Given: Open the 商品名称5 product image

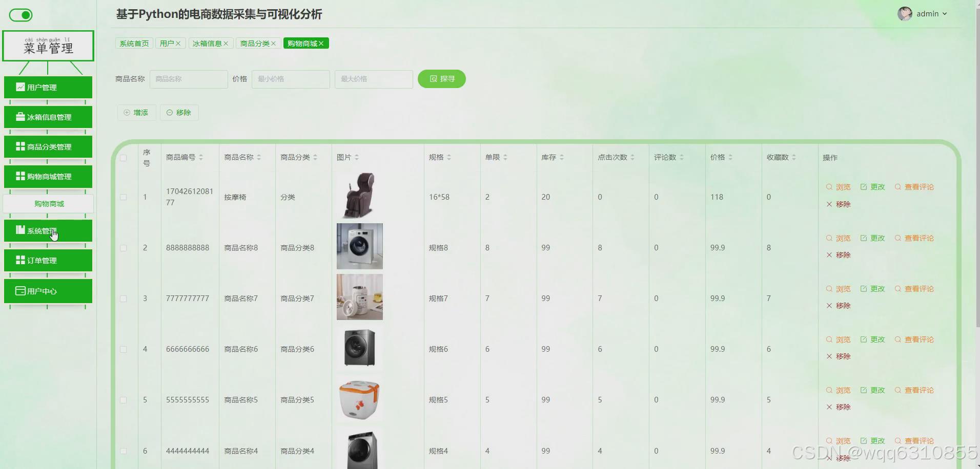Looking at the screenshot, I should (x=360, y=398).
